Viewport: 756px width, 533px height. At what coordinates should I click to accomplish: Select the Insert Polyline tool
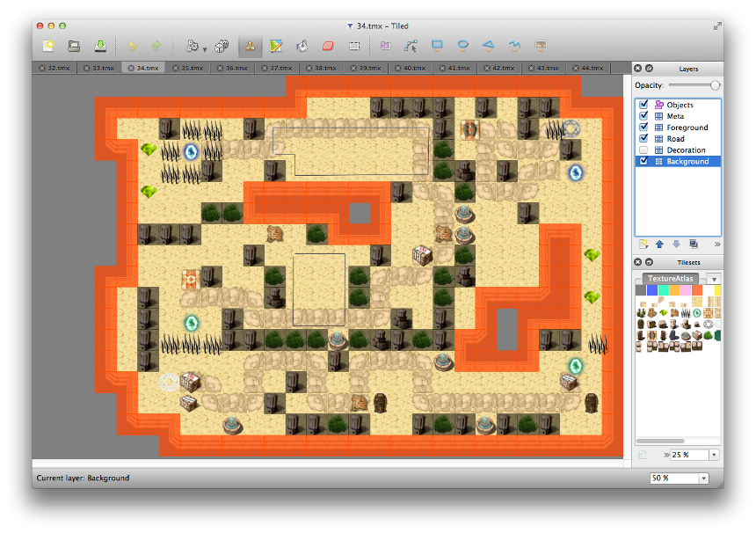tap(514, 46)
